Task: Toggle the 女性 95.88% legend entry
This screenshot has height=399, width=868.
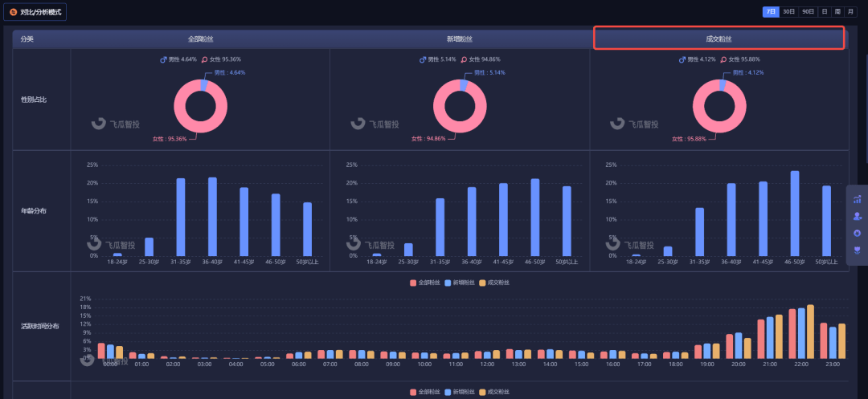Action: point(741,59)
